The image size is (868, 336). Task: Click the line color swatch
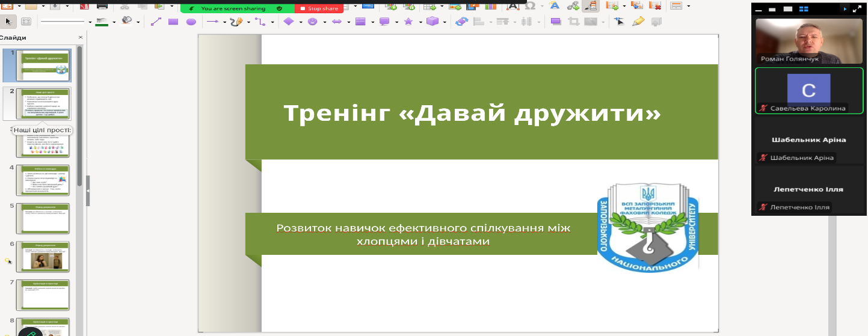pos(101,22)
